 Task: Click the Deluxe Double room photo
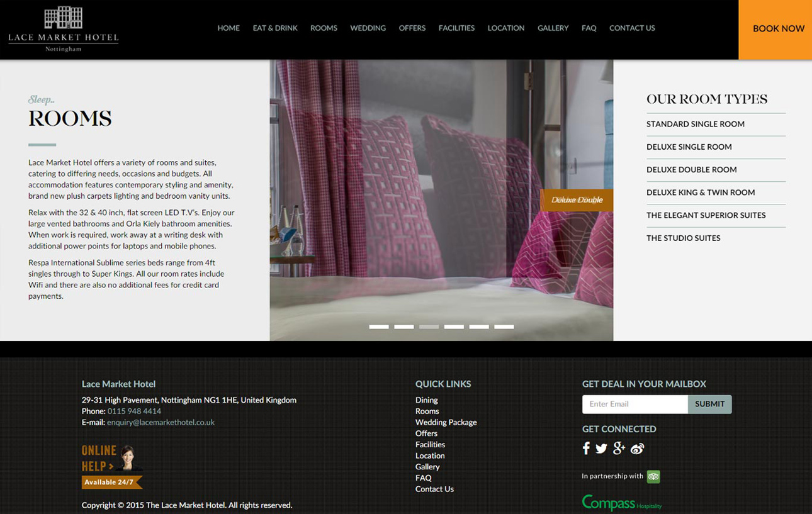[441, 200]
